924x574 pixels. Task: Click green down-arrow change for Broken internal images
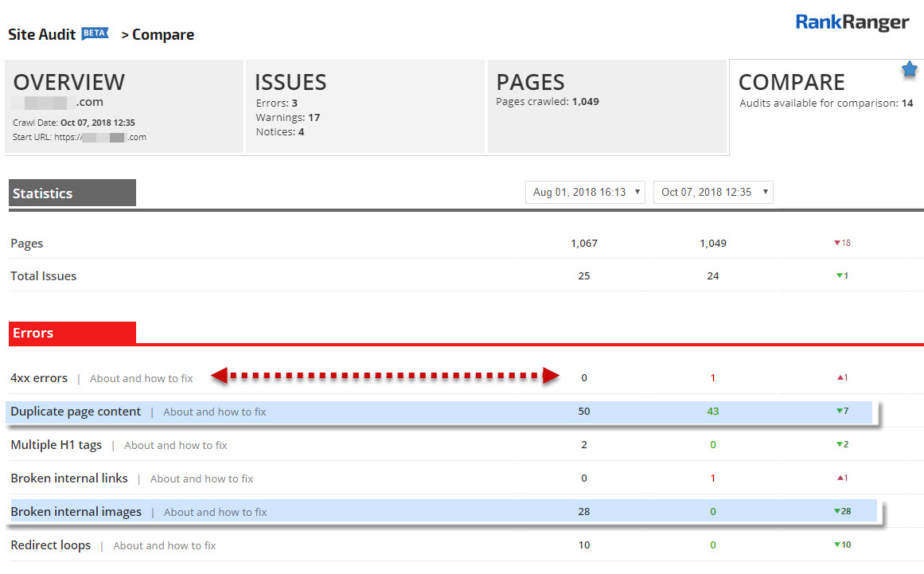tap(841, 512)
